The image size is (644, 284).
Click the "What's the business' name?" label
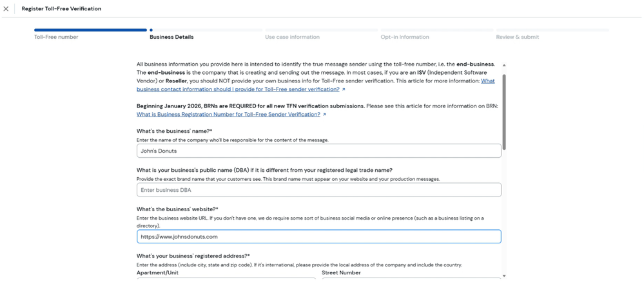point(175,131)
